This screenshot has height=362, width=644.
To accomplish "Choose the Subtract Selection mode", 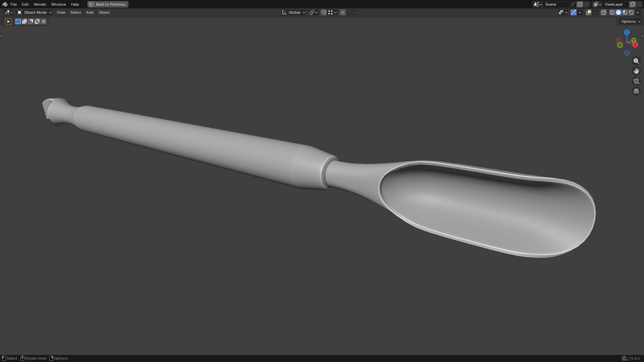I will (31, 21).
